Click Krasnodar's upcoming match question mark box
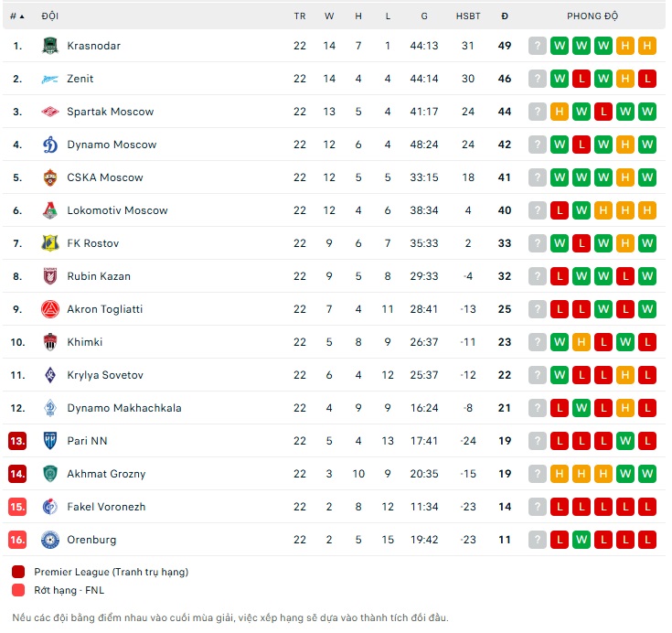The height and width of the screenshot is (633, 672). pos(538,46)
